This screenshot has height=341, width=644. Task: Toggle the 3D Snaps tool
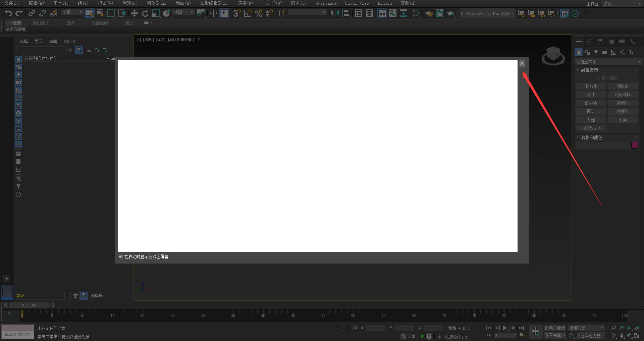(x=237, y=13)
